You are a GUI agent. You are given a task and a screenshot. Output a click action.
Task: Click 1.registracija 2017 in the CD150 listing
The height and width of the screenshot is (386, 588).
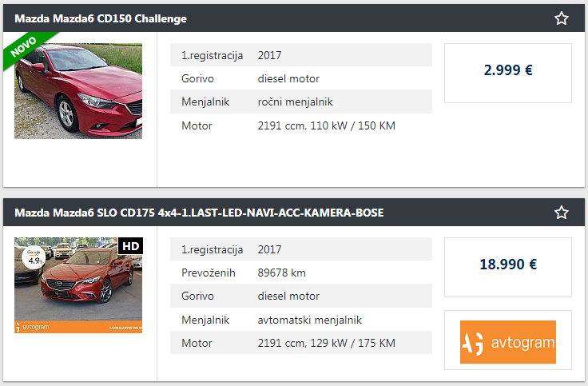pyautogui.click(x=301, y=55)
